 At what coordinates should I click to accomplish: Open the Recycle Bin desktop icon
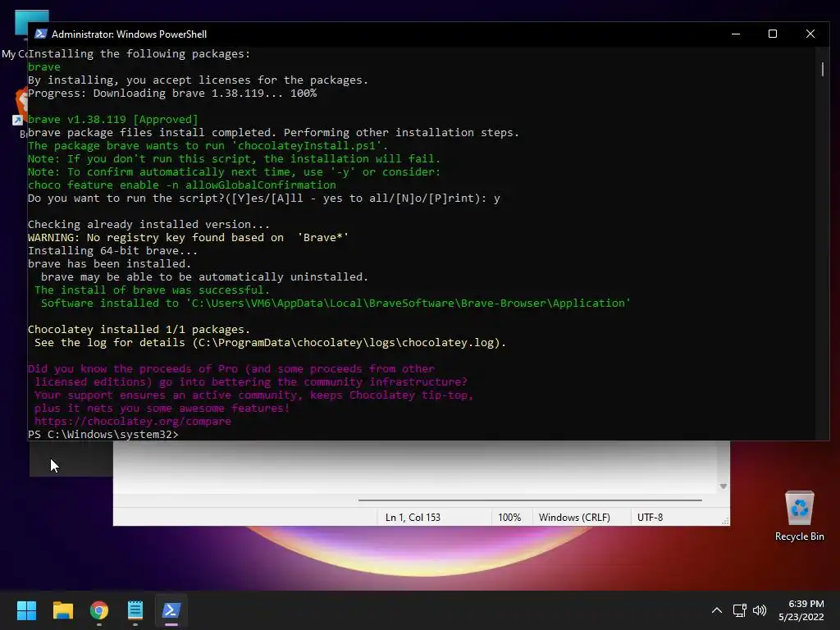tap(799, 516)
